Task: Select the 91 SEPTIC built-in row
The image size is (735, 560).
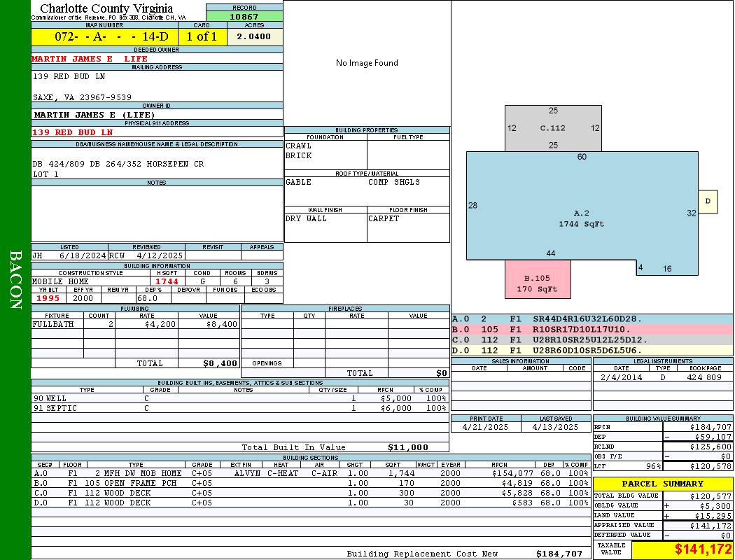Action: (239, 408)
